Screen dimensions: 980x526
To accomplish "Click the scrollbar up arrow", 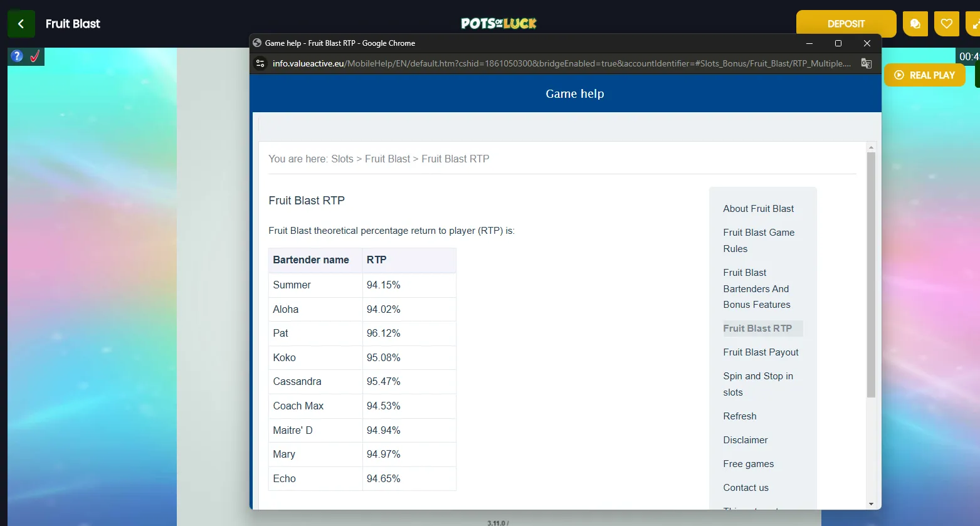I will coord(871,147).
